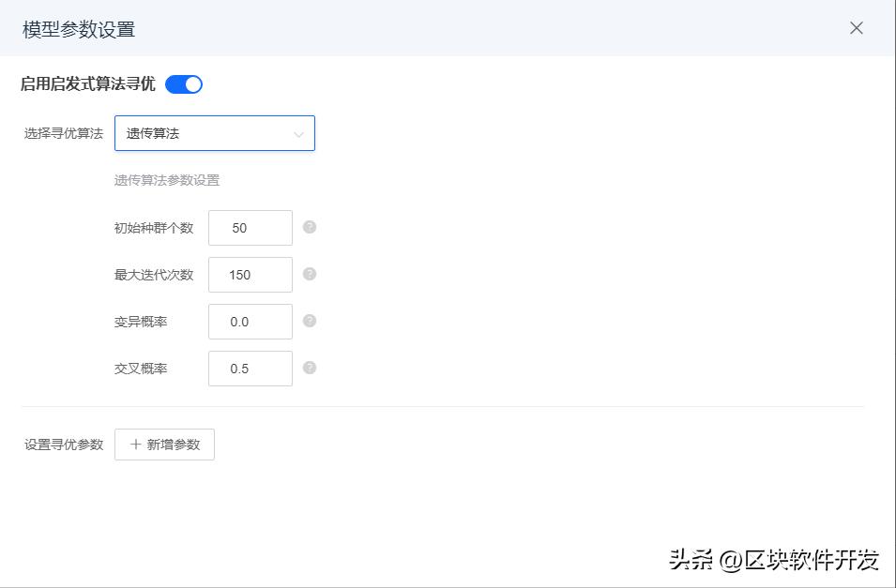
Task: Select a different algorithm from the dropdown
Action: pos(214,133)
